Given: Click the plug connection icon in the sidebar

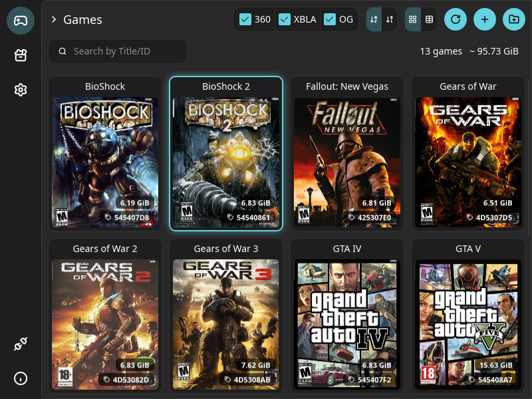Looking at the screenshot, I should pos(21,344).
